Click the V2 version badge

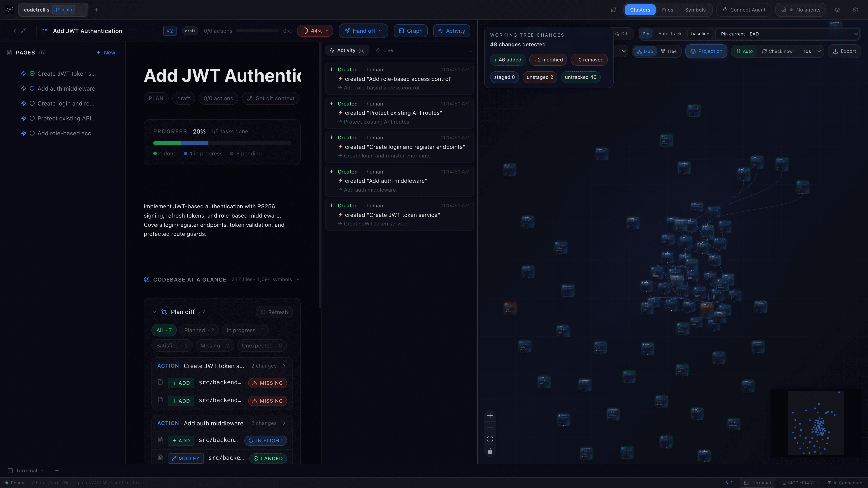tap(170, 31)
